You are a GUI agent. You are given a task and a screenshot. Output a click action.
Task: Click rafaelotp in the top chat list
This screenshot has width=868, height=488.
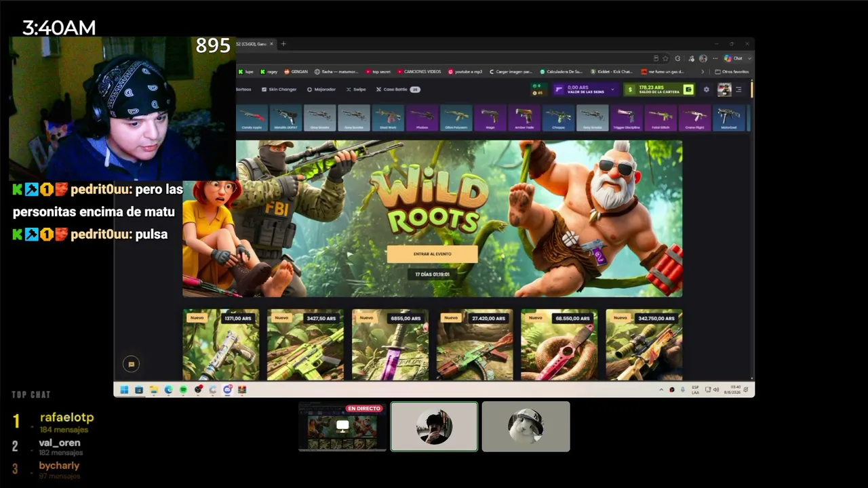point(66,418)
